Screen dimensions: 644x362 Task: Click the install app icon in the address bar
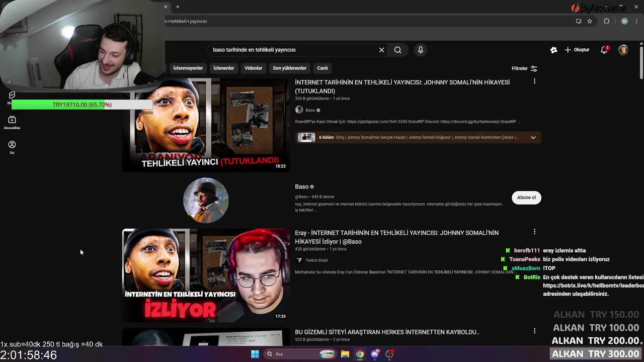point(579,21)
